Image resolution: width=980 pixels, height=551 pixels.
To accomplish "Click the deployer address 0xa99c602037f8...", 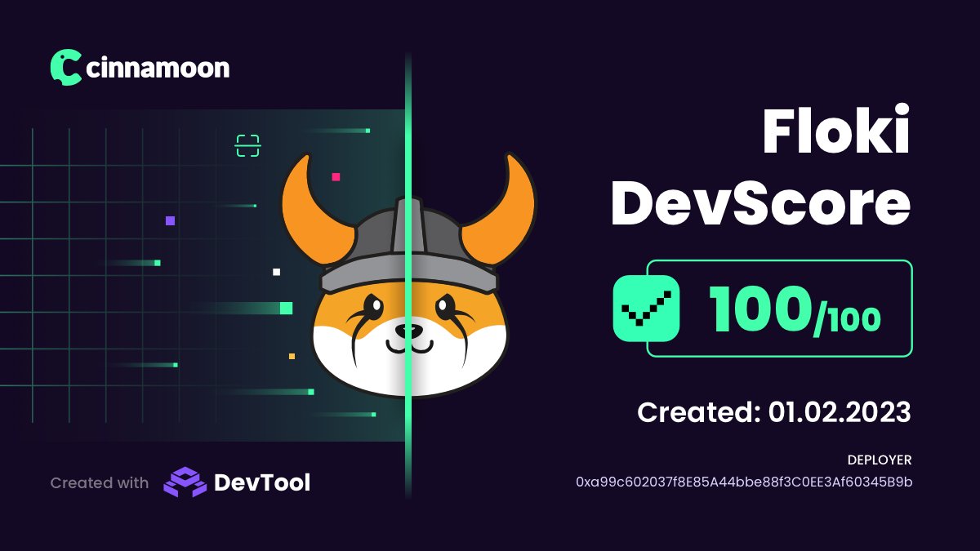I will tap(744, 482).
